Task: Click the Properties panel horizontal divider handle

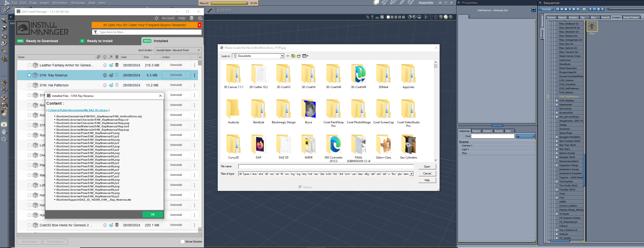Action: pos(497,125)
